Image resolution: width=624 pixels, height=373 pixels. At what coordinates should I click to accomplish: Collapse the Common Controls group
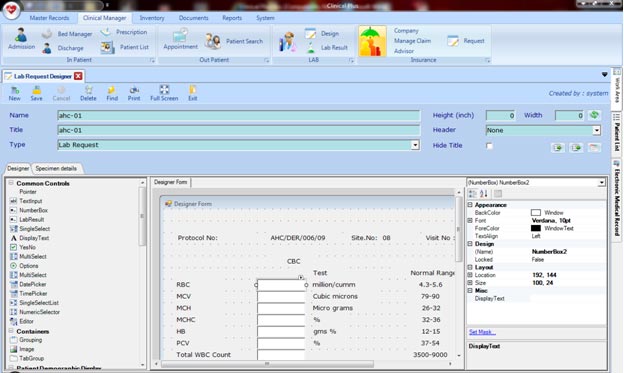[x=11, y=183]
